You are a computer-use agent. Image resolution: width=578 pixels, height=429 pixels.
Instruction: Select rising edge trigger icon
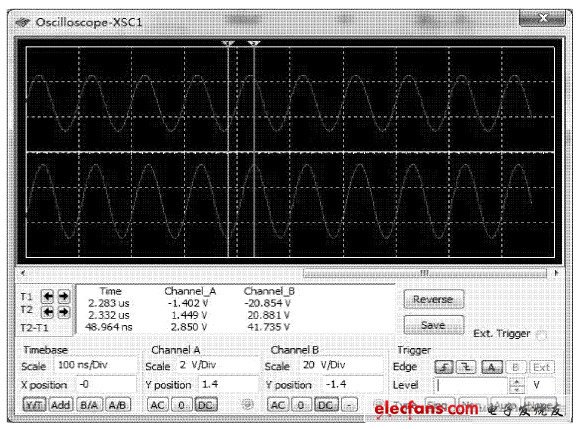click(444, 367)
